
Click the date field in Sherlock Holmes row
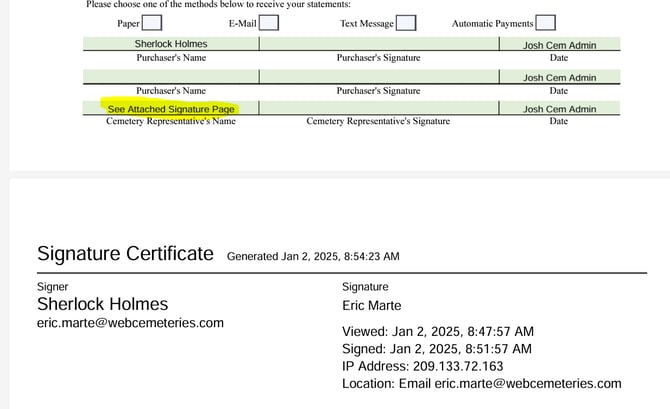click(559, 44)
